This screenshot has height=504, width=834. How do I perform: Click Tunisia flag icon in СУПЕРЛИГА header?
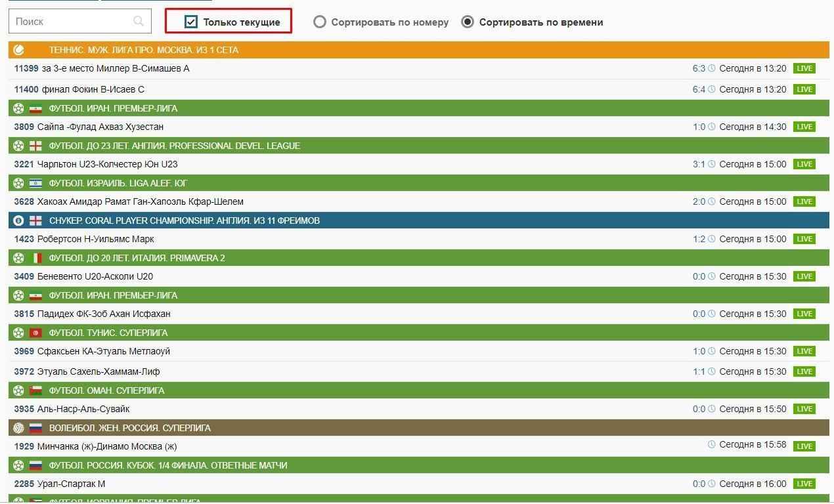[35, 333]
